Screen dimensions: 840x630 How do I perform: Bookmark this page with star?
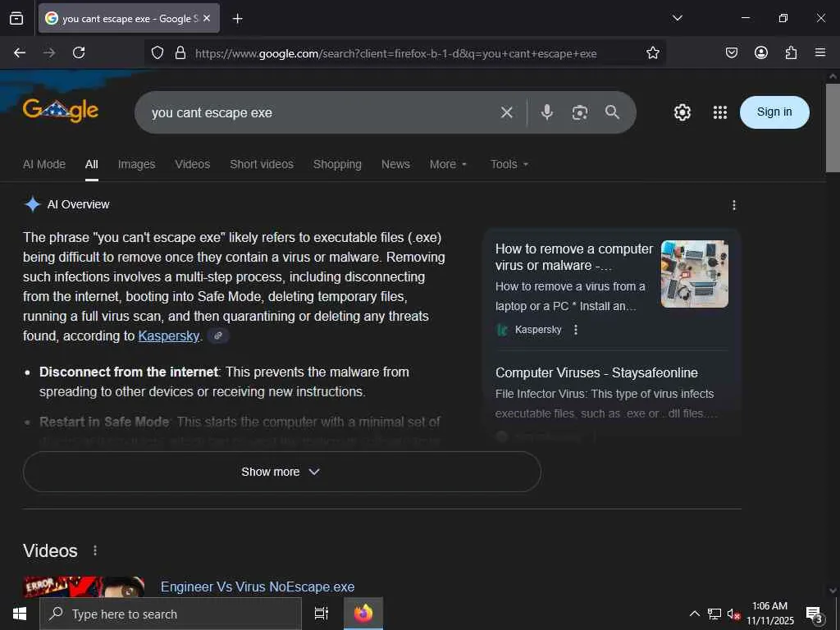click(652, 52)
